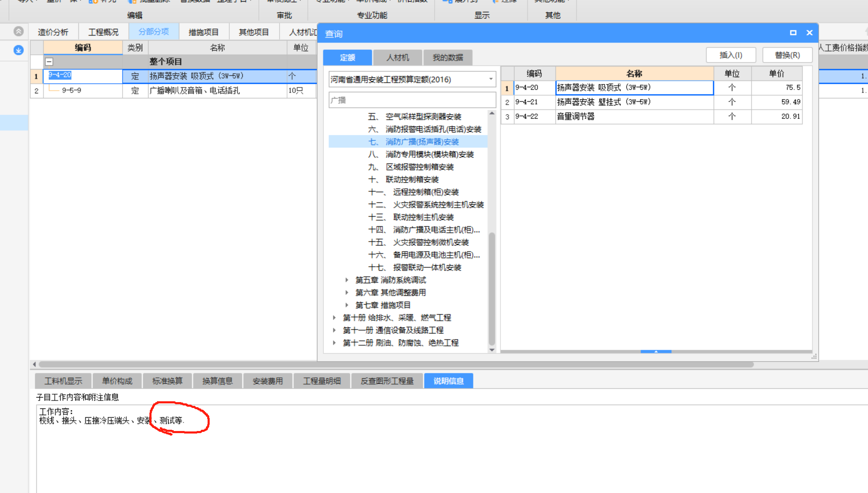Viewport: 868px width, 493px height.
Task: Click the 广播 search field
Action: 412,100
